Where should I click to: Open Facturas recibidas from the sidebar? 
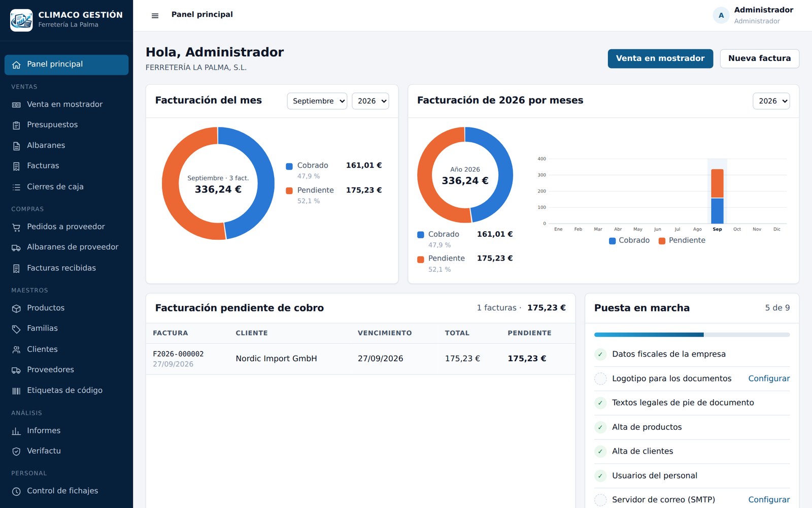[66, 268]
